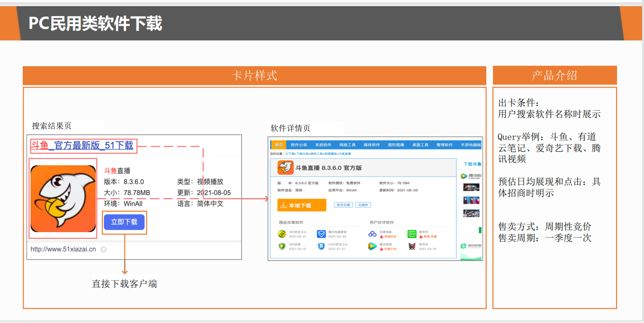Expand the arrow next to 51xiazai.cn URL

[x=103, y=249]
